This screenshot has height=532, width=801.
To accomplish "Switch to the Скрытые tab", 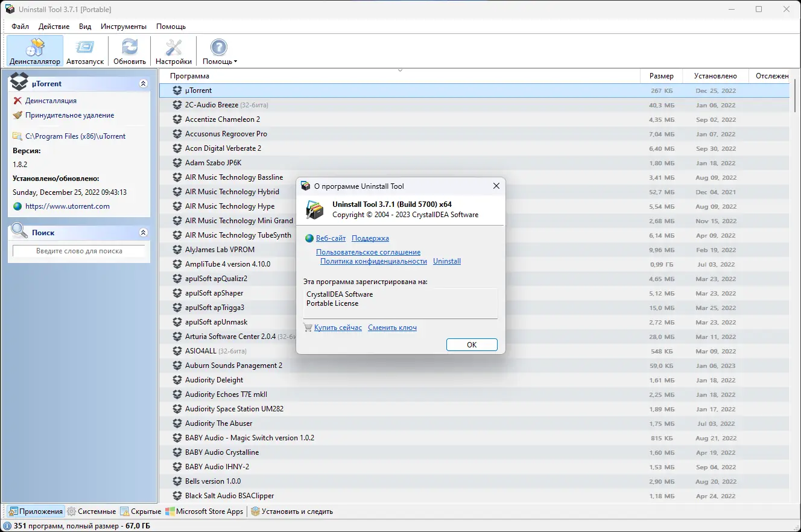I will point(141,511).
